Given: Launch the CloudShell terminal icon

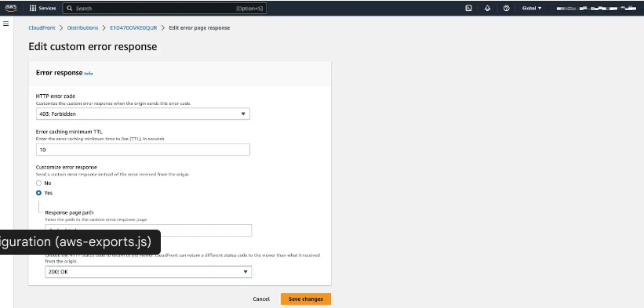Looking at the screenshot, I should 468,8.
